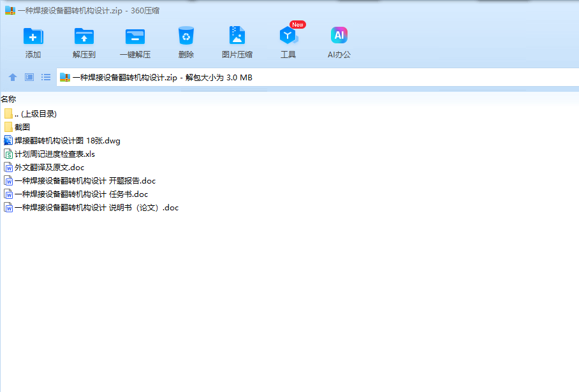Viewport: 579px width, 392px height.
Task: Click the 任务书 doc file icon
Action: (8, 194)
